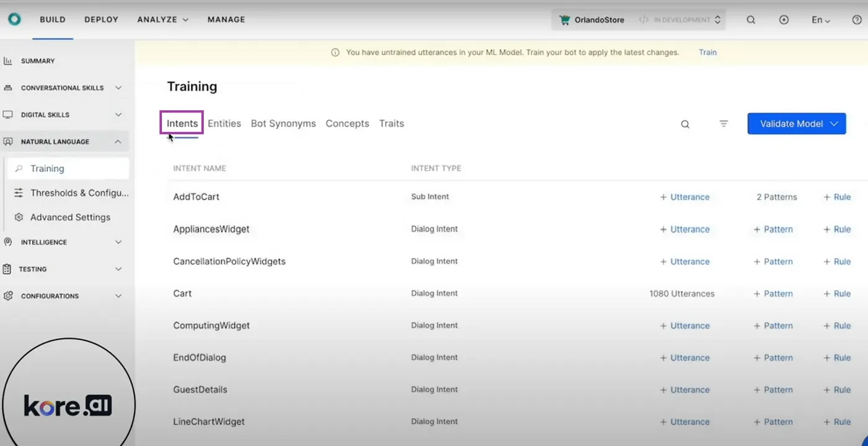Click the AddToCart intent name
Viewport: 868px width, 446px height.
coord(196,197)
